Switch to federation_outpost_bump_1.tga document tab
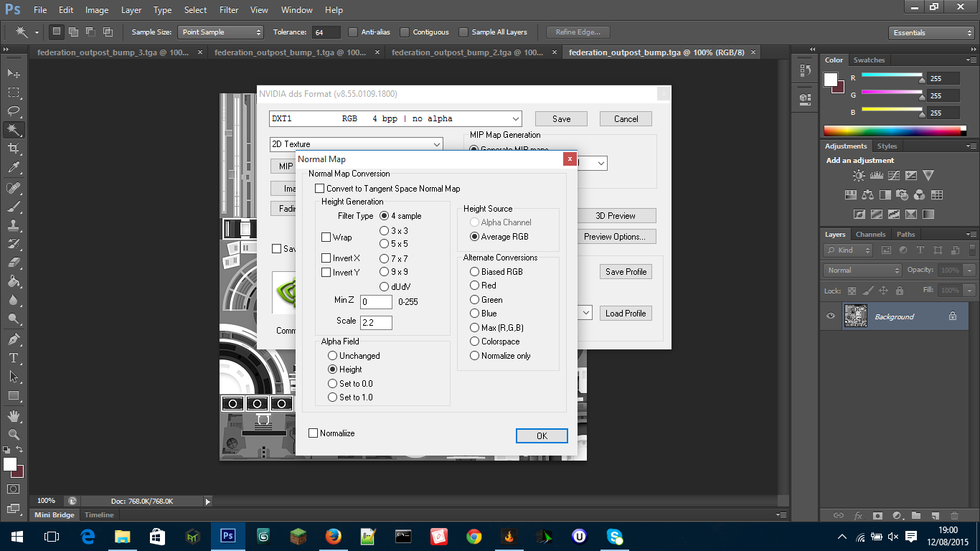 tap(290, 52)
